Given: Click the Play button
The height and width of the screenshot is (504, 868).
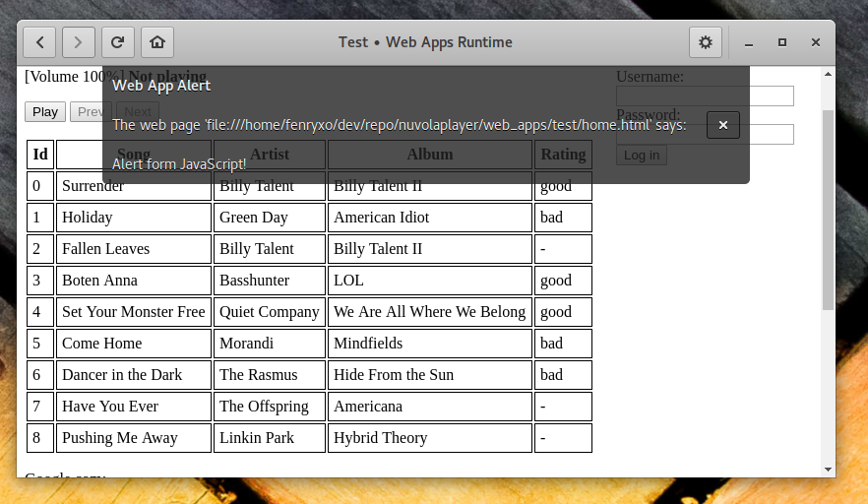Looking at the screenshot, I should click(x=45, y=112).
